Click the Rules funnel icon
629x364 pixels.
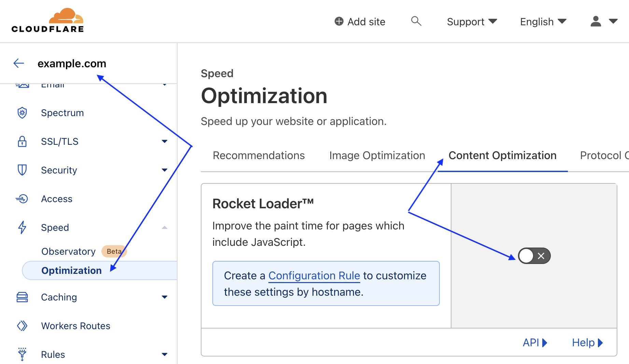(x=22, y=354)
